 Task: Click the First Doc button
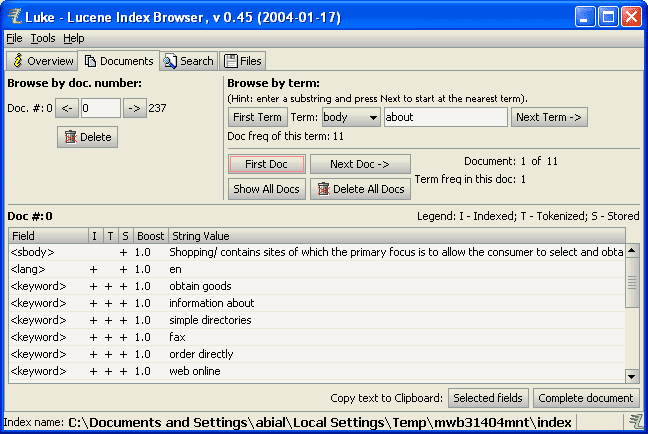[x=267, y=164]
